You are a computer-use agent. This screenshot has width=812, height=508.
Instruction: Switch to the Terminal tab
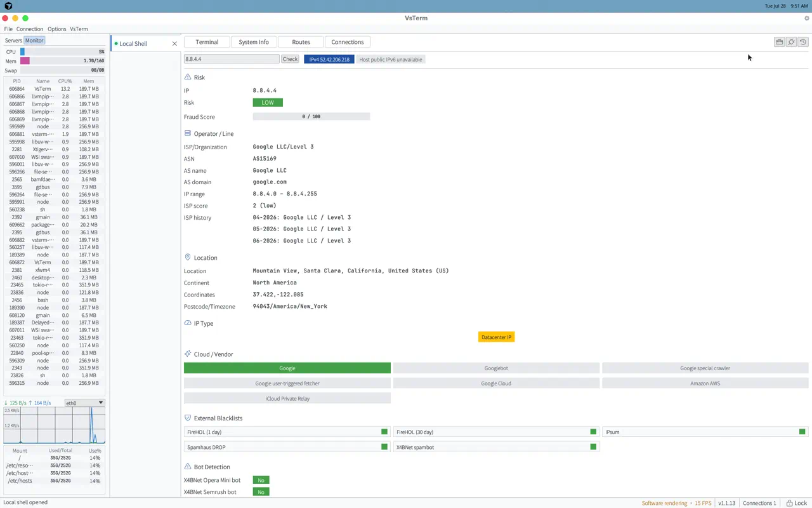pos(207,42)
